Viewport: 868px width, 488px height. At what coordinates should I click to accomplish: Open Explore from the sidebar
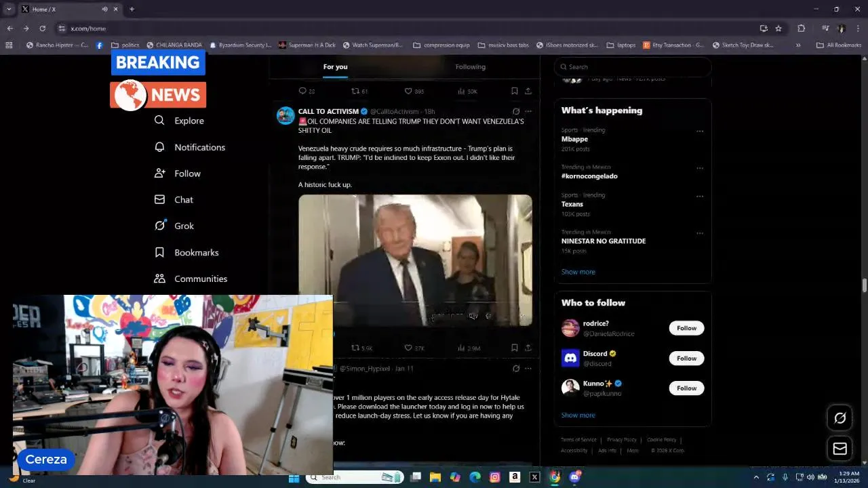click(x=179, y=121)
